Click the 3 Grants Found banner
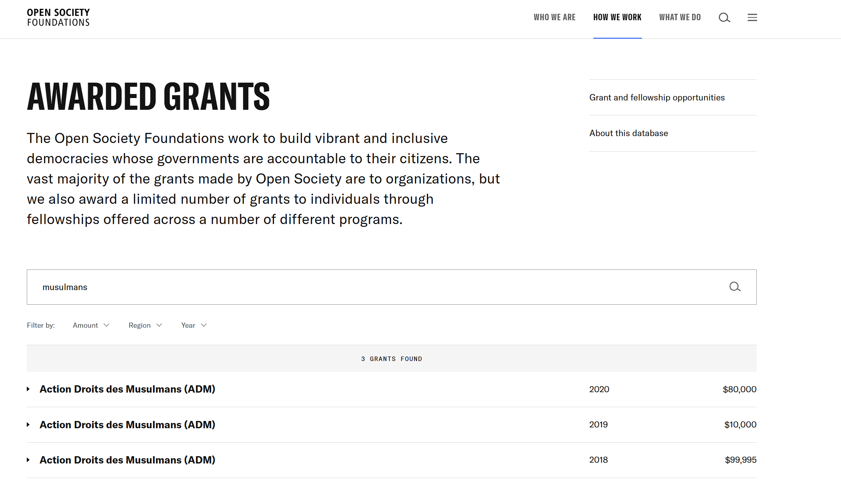The height and width of the screenshot is (504, 841). click(x=392, y=359)
